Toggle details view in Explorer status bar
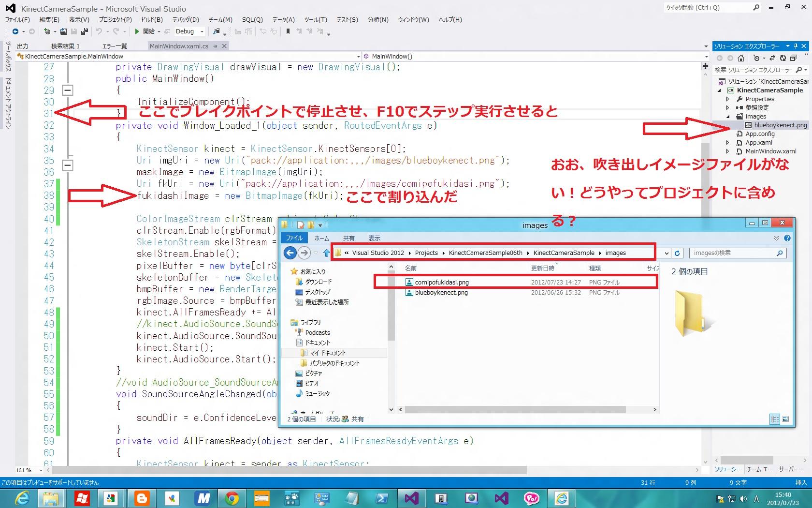 [775, 419]
